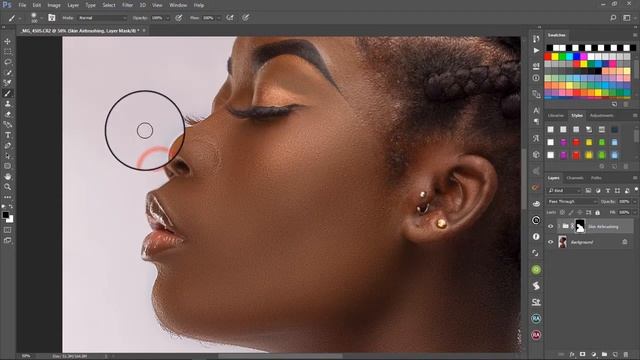Open the Layers panel flyout menu
Screen dimensions: 640x360
pyautogui.click(x=635, y=178)
